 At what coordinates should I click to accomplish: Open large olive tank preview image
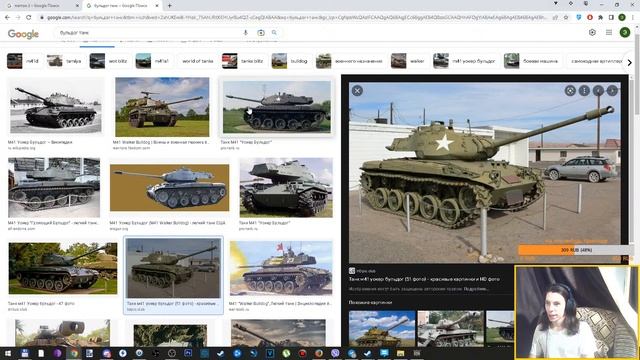pyautogui.click(x=485, y=173)
